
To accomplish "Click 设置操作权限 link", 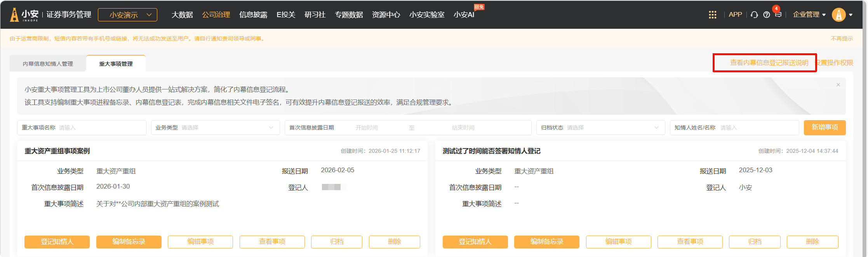I will click(834, 63).
